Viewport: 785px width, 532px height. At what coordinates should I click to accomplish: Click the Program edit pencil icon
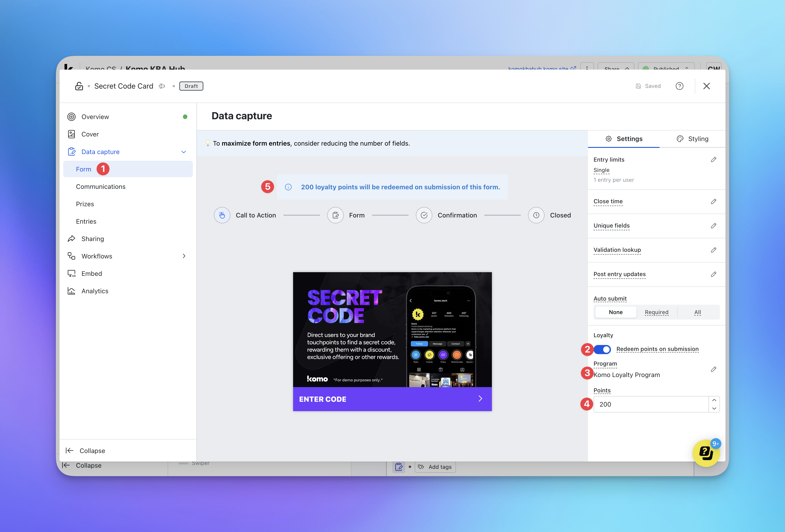tap(713, 369)
